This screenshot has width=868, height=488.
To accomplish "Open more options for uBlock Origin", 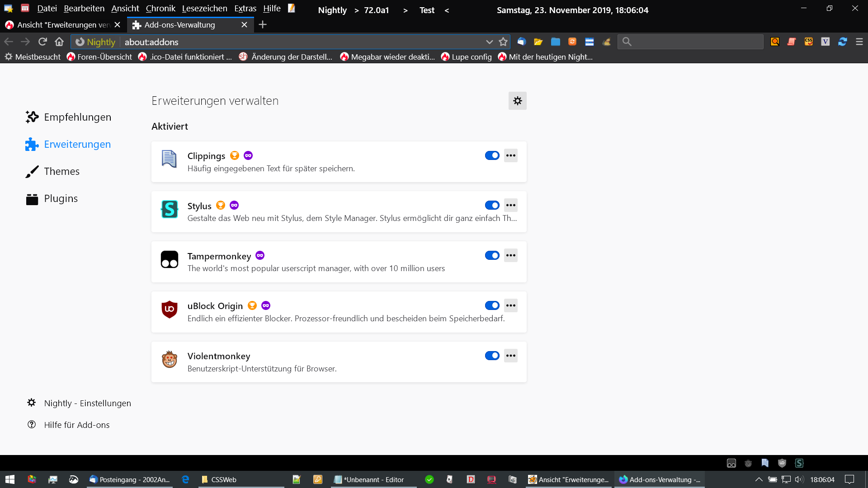I will (511, 305).
